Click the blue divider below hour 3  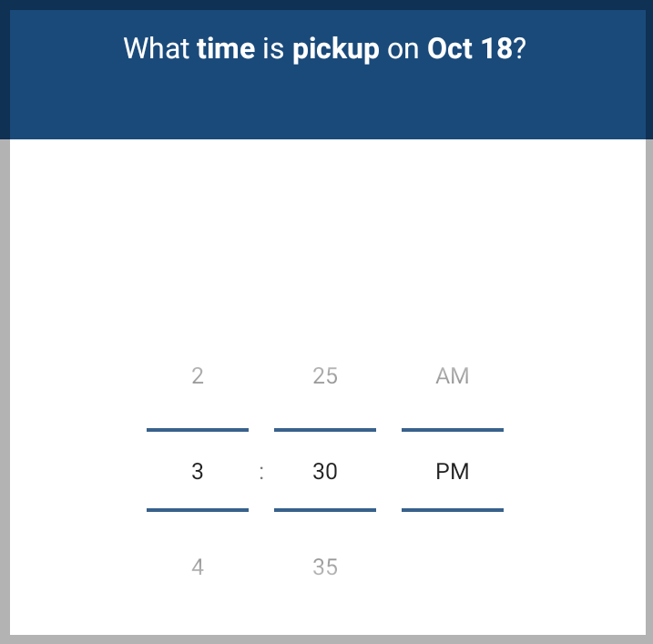click(198, 510)
